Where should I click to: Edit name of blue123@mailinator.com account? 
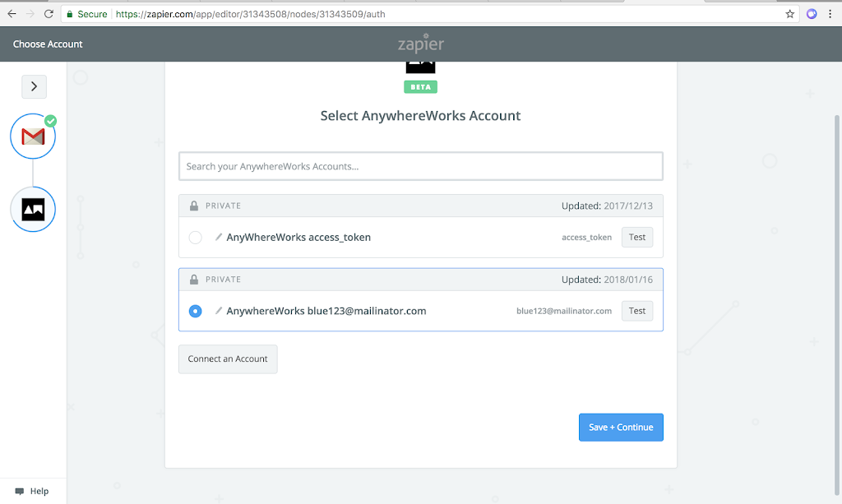coord(219,310)
